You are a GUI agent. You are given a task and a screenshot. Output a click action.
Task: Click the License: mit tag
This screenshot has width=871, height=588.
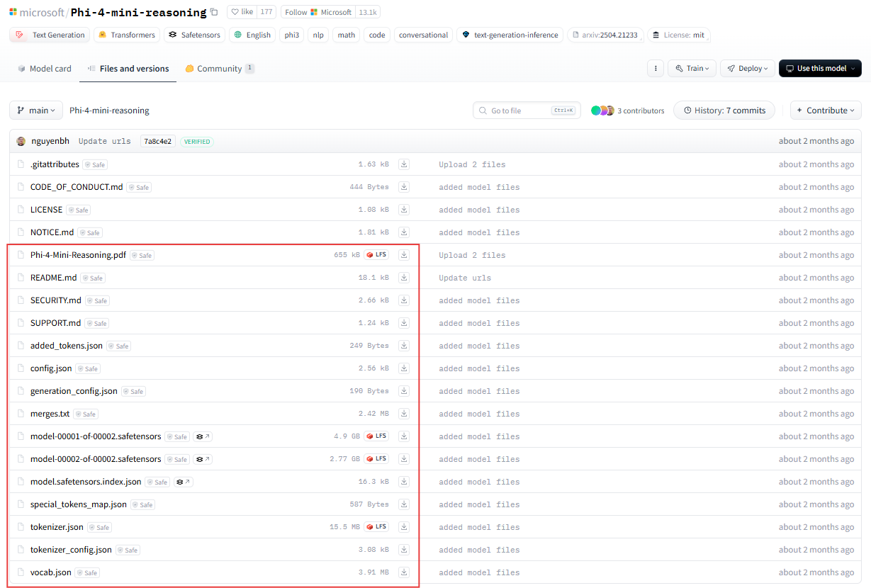pos(679,35)
